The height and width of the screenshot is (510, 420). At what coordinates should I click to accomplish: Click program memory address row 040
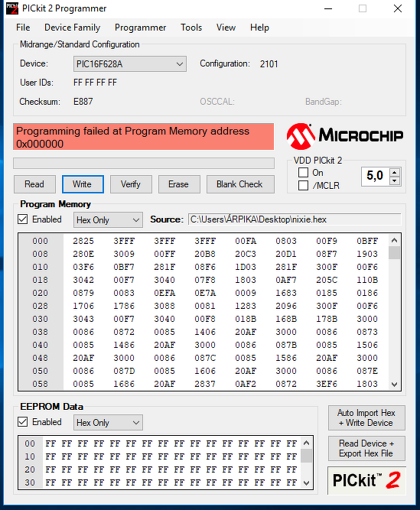coord(41,345)
